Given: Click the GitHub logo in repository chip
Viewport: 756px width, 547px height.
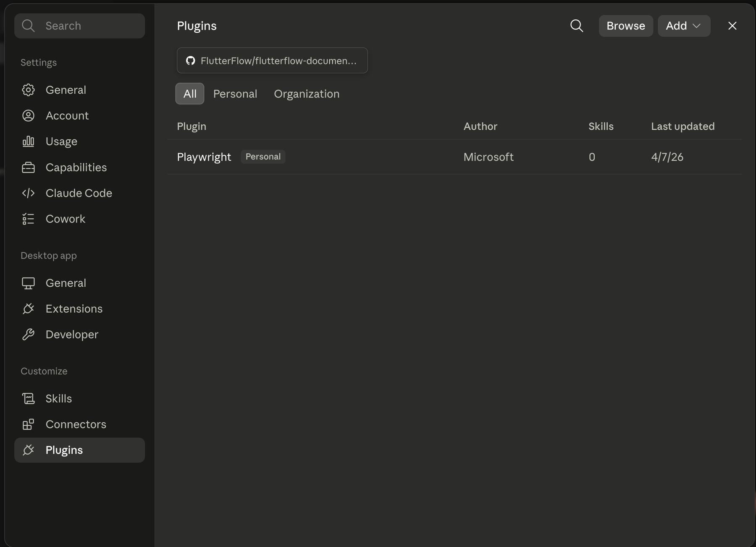Looking at the screenshot, I should 190,60.
